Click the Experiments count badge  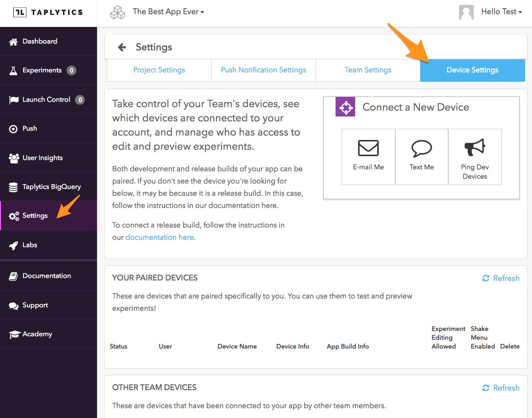pos(71,70)
